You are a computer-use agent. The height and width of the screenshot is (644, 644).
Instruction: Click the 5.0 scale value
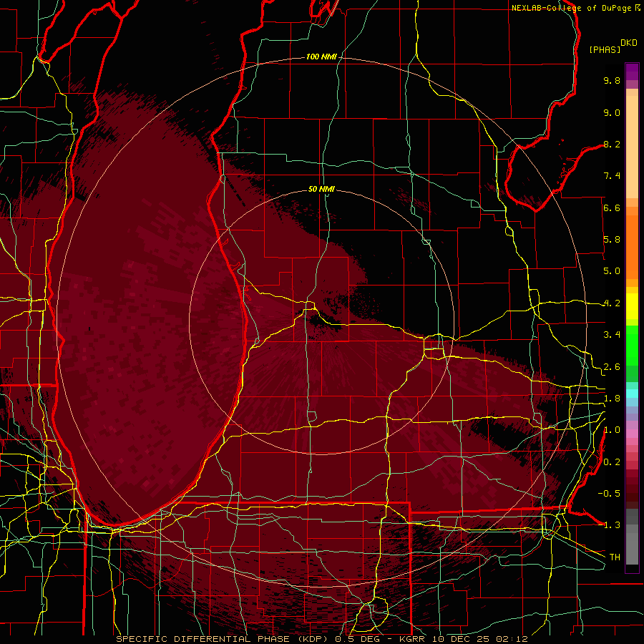click(612, 271)
